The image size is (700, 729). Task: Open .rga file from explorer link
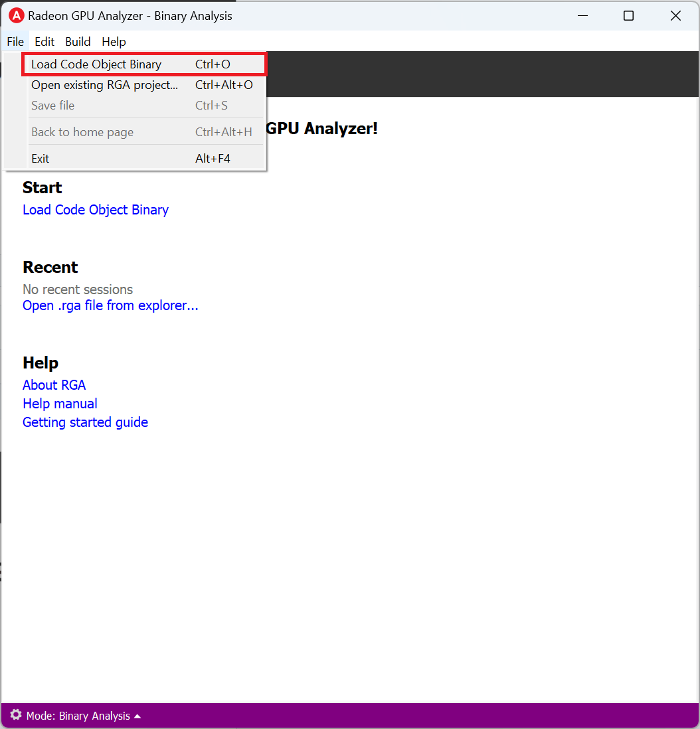(110, 305)
